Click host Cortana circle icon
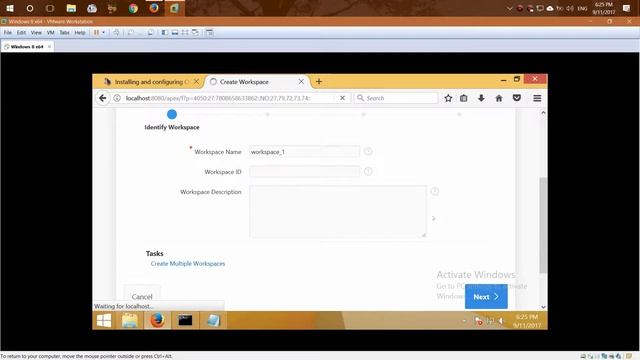 [x=30, y=8]
